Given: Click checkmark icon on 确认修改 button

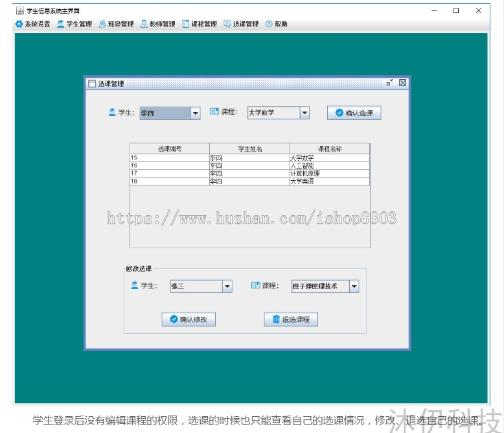Looking at the screenshot, I should point(174,319).
